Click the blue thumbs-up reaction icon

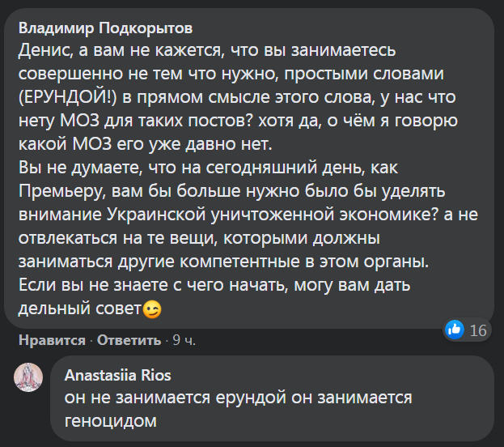(455, 330)
